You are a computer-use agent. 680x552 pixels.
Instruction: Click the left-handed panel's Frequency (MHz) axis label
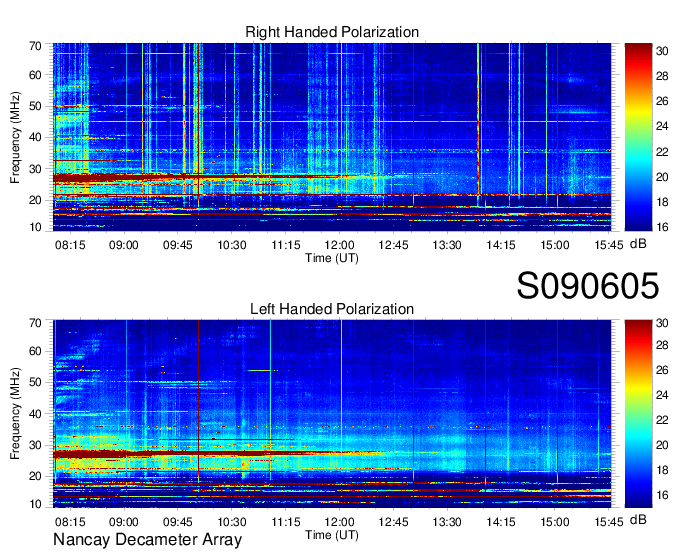[x=15, y=414]
